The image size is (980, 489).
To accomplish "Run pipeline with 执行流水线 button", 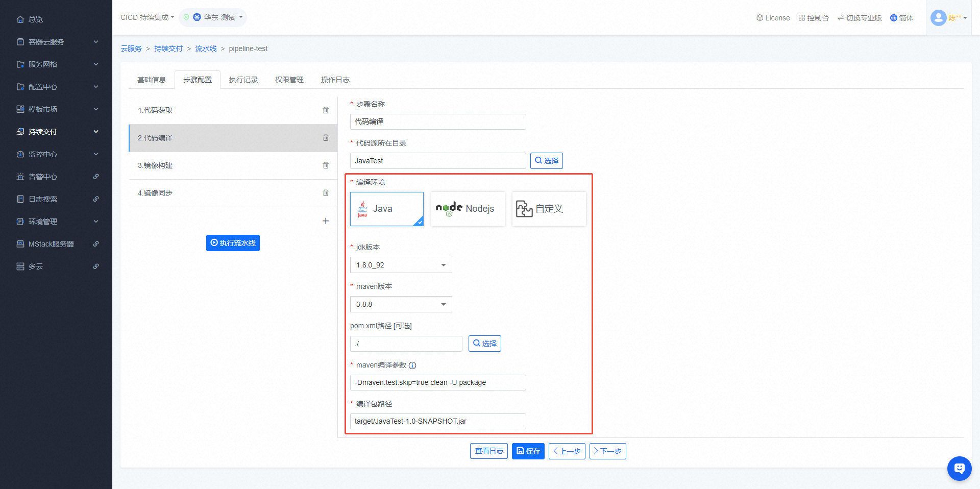I will tap(233, 243).
